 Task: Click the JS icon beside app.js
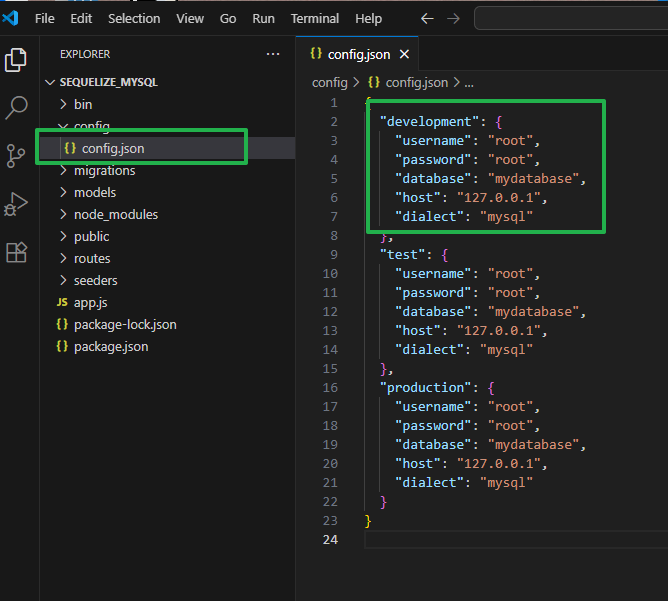click(62, 302)
